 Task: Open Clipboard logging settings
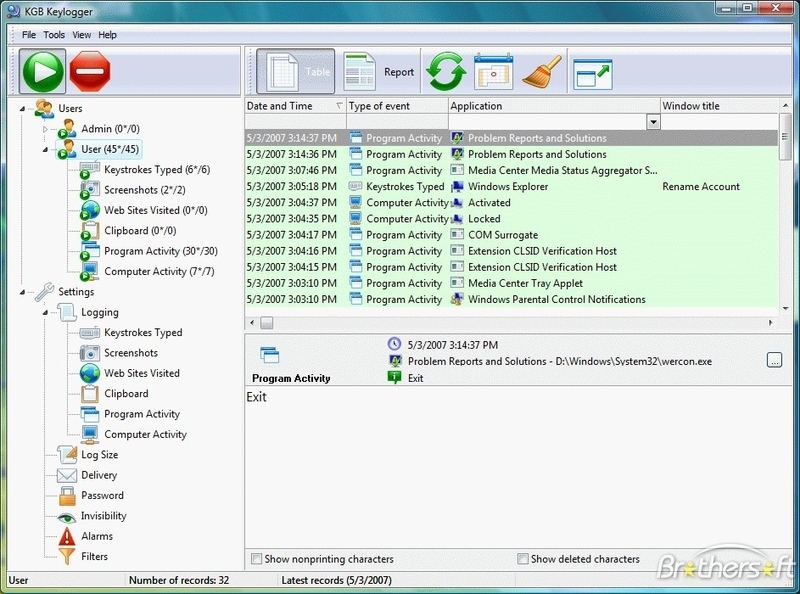point(126,394)
